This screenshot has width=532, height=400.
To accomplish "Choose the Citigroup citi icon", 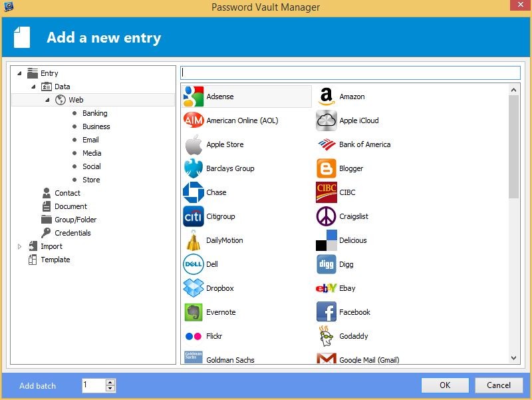I will pos(194,216).
